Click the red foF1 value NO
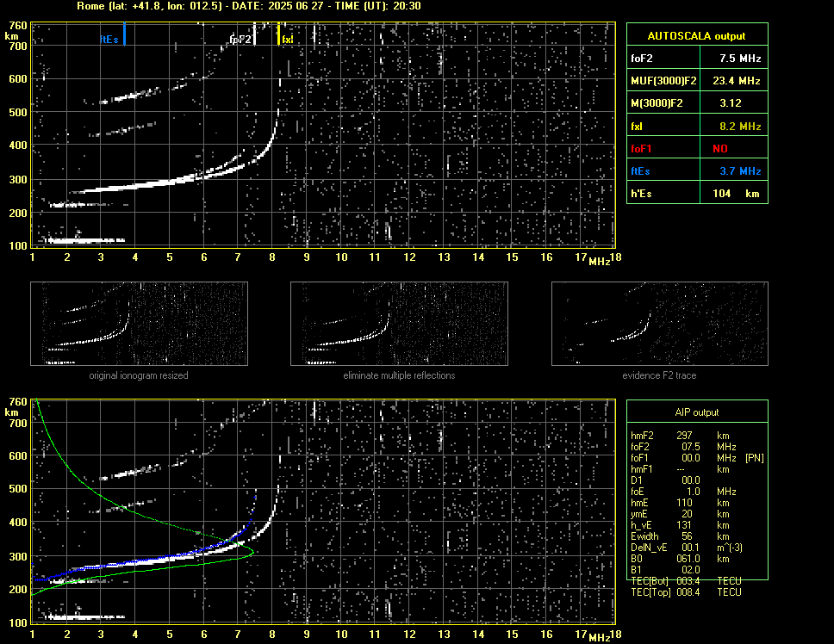This screenshot has width=834, height=644. [x=720, y=149]
